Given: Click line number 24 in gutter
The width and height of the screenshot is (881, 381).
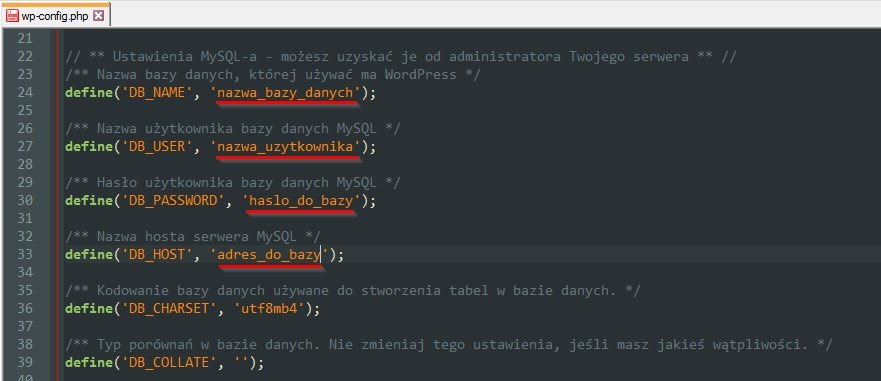Looking at the screenshot, I should coord(25,93).
